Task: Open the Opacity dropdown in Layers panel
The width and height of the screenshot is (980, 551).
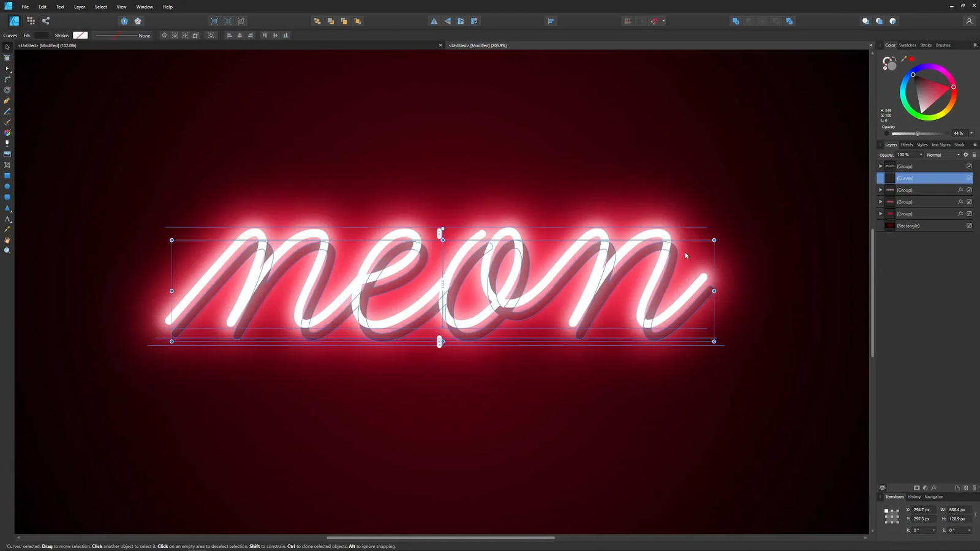Action: pyautogui.click(x=921, y=154)
